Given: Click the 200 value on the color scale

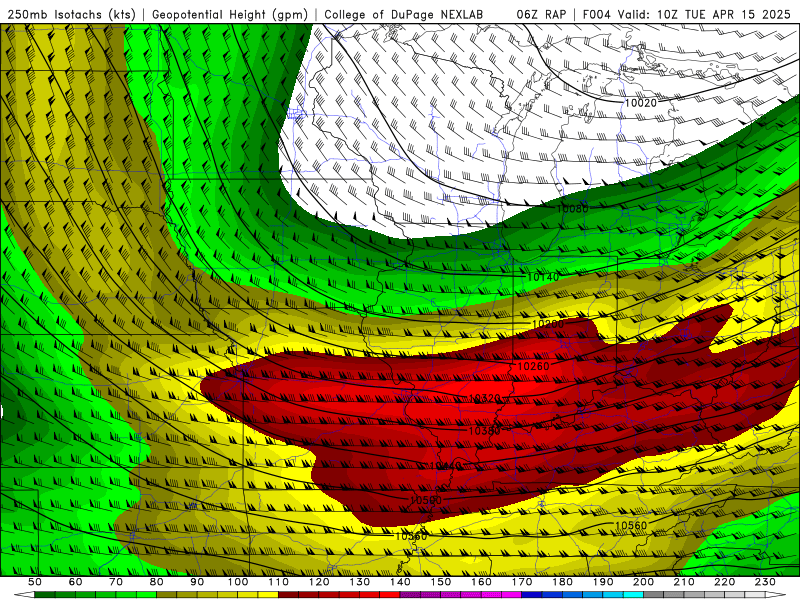Looking at the screenshot, I should click(x=644, y=582).
